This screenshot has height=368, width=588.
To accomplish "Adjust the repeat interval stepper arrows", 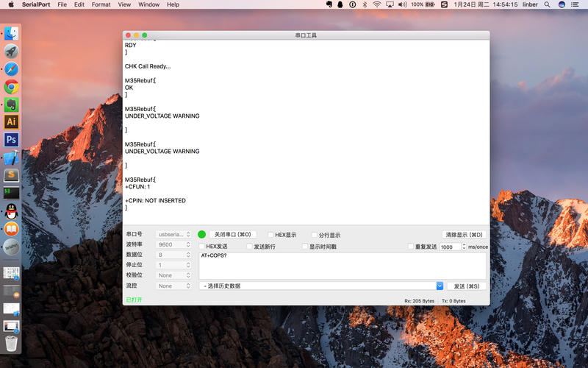I will coord(464,247).
